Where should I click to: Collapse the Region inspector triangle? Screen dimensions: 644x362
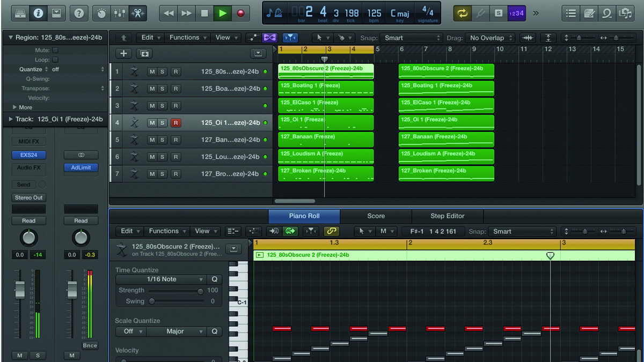point(11,38)
